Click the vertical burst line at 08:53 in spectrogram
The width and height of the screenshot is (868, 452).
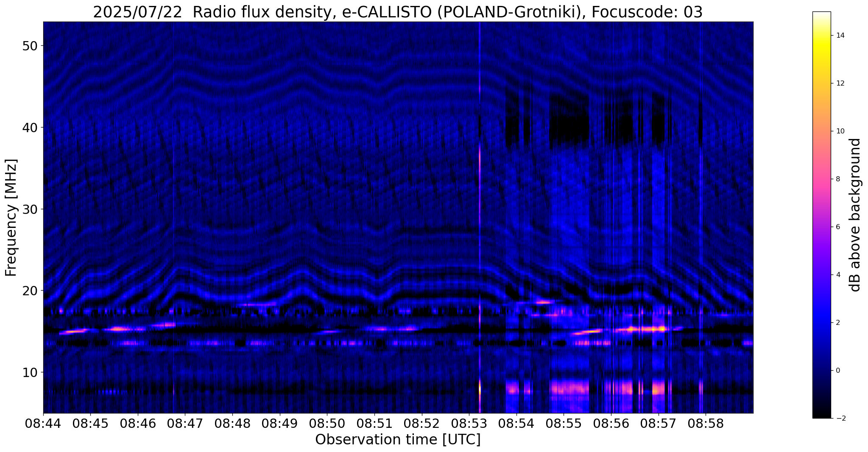point(480,217)
